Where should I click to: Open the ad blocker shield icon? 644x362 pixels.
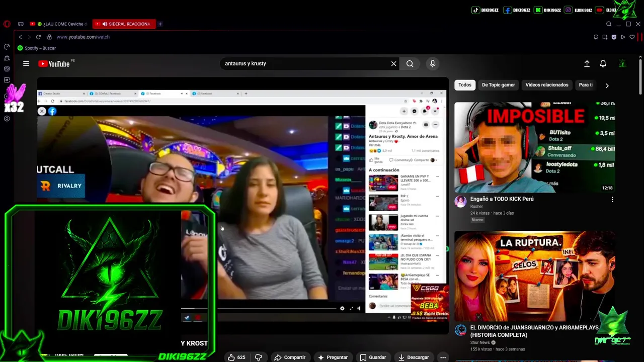click(614, 37)
